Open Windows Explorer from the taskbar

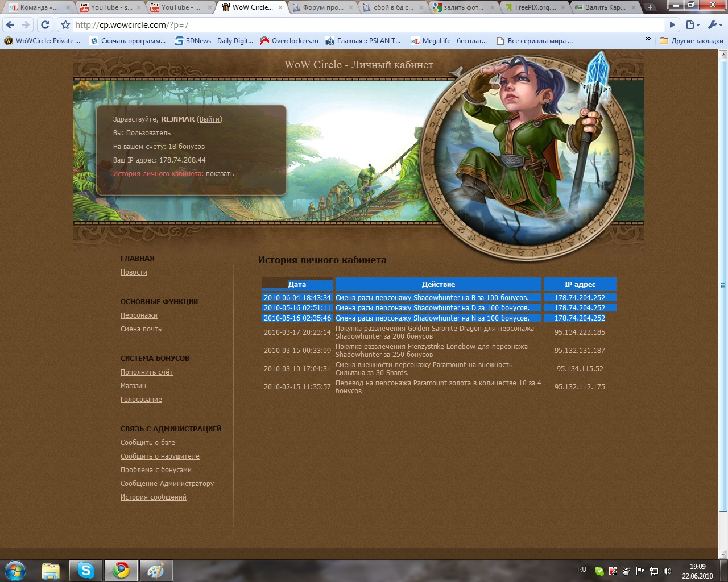pos(51,571)
